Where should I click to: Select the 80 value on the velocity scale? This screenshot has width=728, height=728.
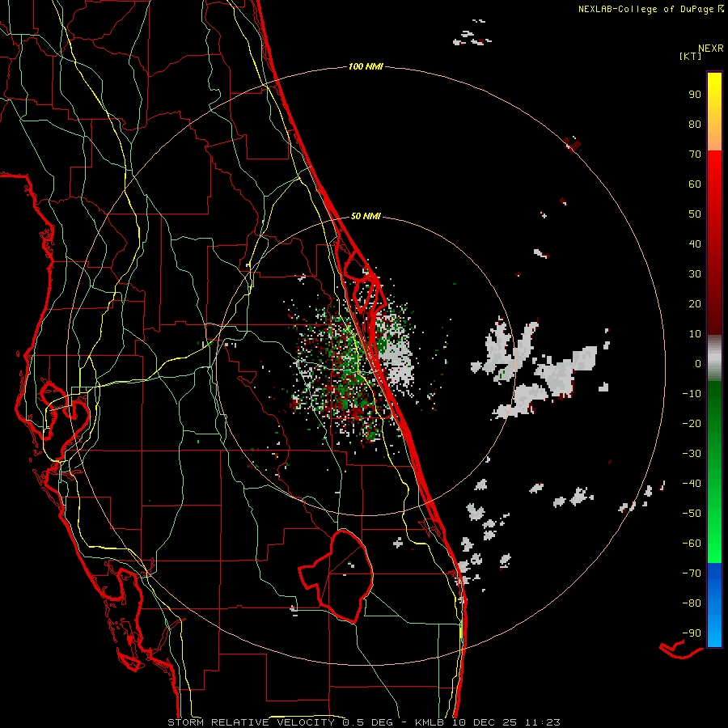coord(695,125)
